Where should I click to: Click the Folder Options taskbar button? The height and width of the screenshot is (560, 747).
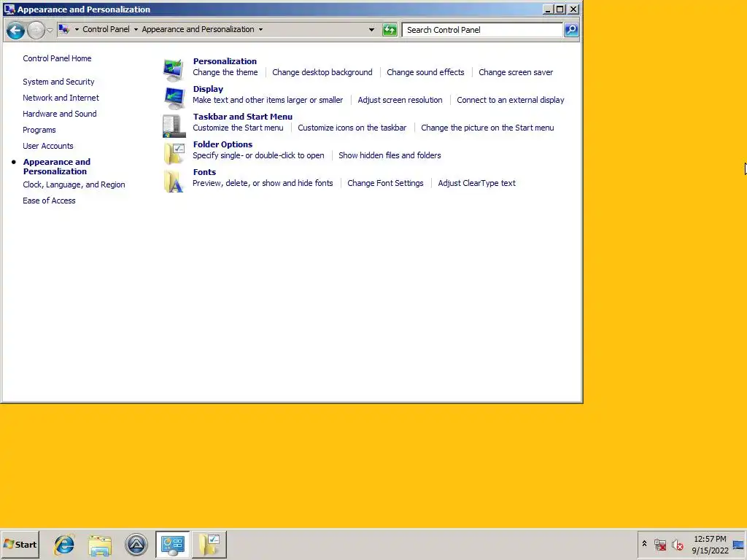(209, 544)
